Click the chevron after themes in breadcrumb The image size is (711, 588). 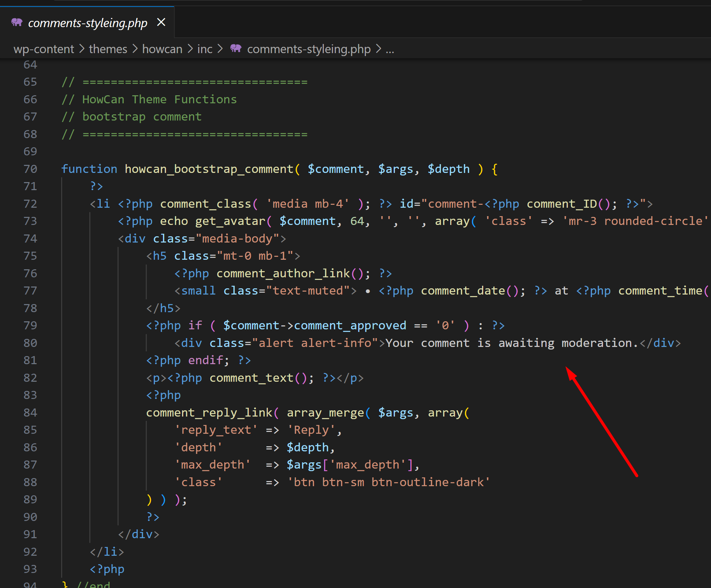pos(135,49)
